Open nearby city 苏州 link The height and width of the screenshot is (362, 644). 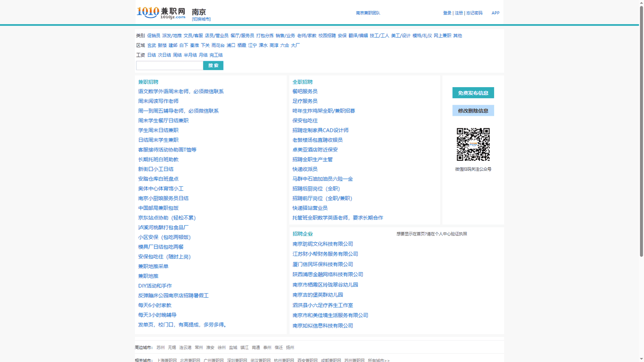click(x=161, y=348)
